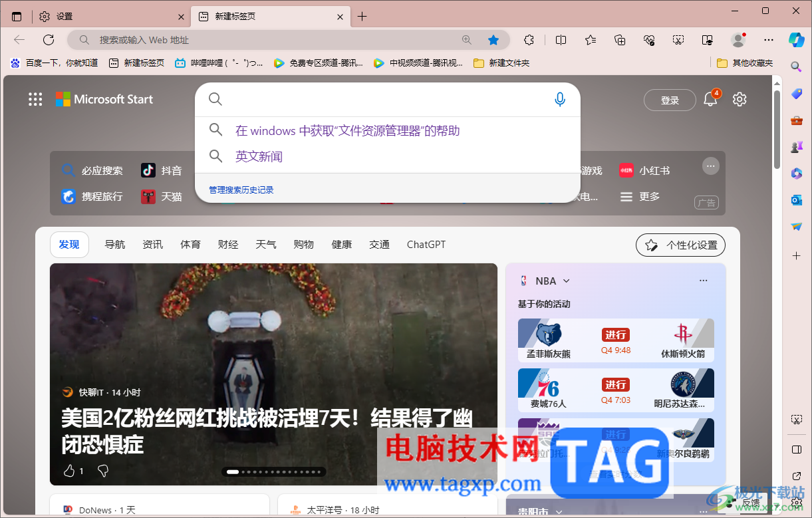
Task: Open 百度一下，你就知道 bookmark
Action: (55, 63)
